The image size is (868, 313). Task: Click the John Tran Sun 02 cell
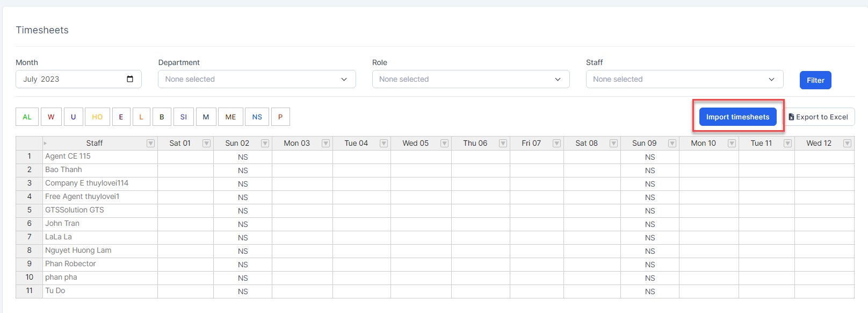(x=243, y=224)
